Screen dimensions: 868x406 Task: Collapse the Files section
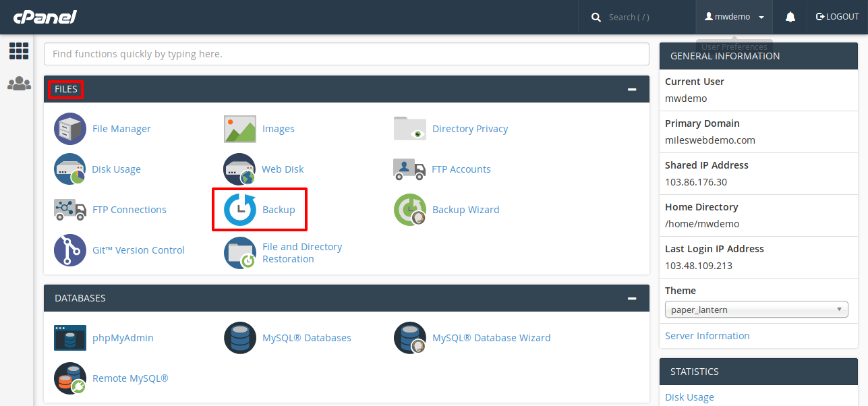[x=632, y=89]
